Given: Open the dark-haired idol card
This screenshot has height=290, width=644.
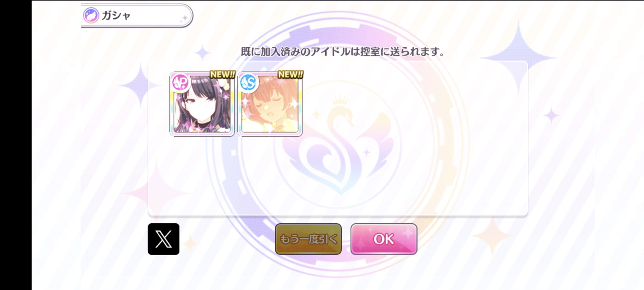Looking at the screenshot, I should click(x=202, y=104).
